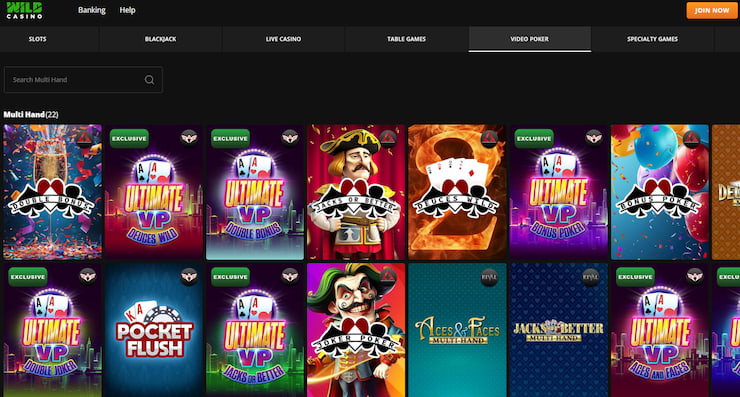Open Bonus Poker balloons game
Screen dimensions: 740x397
[x=660, y=192]
